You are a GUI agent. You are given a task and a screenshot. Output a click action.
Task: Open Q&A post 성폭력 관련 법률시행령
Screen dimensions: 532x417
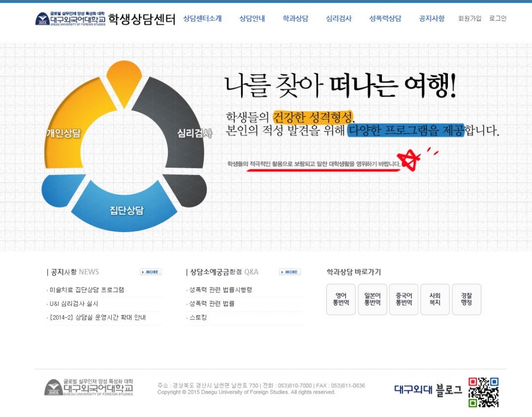tap(220, 290)
